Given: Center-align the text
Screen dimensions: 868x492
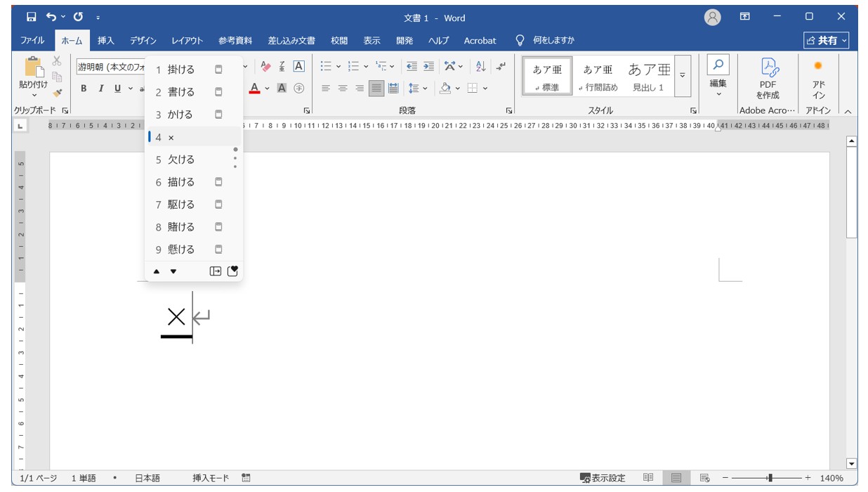Looking at the screenshot, I should tap(343, 88).
